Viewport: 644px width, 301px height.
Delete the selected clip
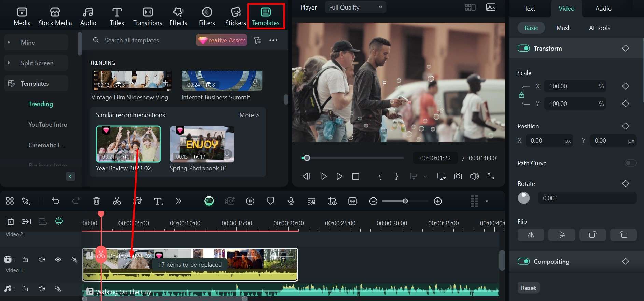tap(96, 201)
